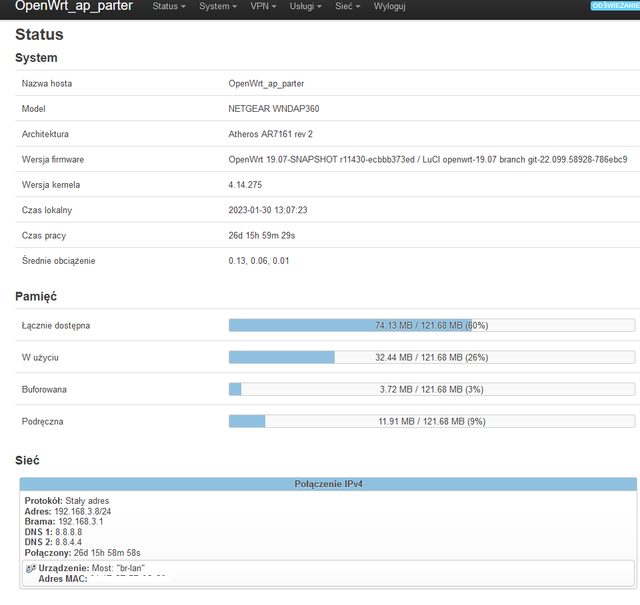The image size is (640, 605).
Task: Click the Urządzenie Most "br-lan" text
Action: tap(91, 568)
